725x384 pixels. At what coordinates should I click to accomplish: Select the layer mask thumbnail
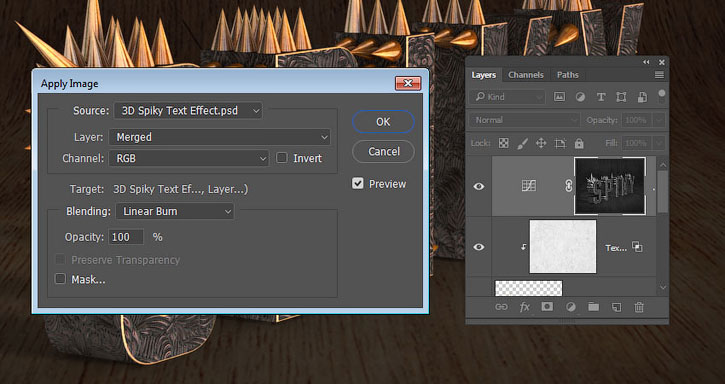(x=610, y=186)
